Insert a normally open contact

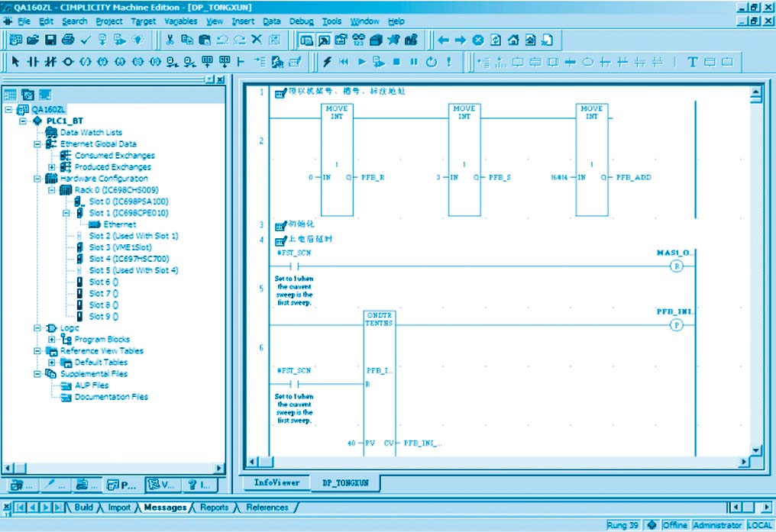click(x=33, y=62)
